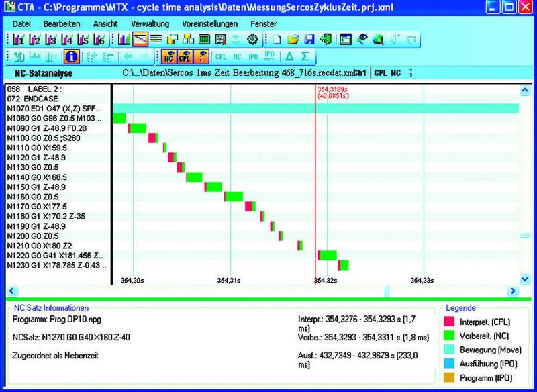
Task: Open the Datei menu
Action: 21,23
